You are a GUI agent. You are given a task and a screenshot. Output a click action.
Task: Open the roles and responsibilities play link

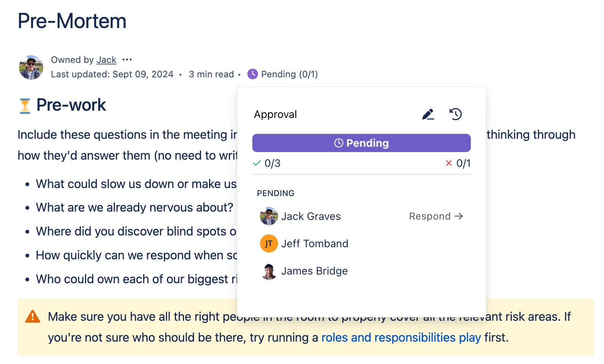tap(401, 337)
